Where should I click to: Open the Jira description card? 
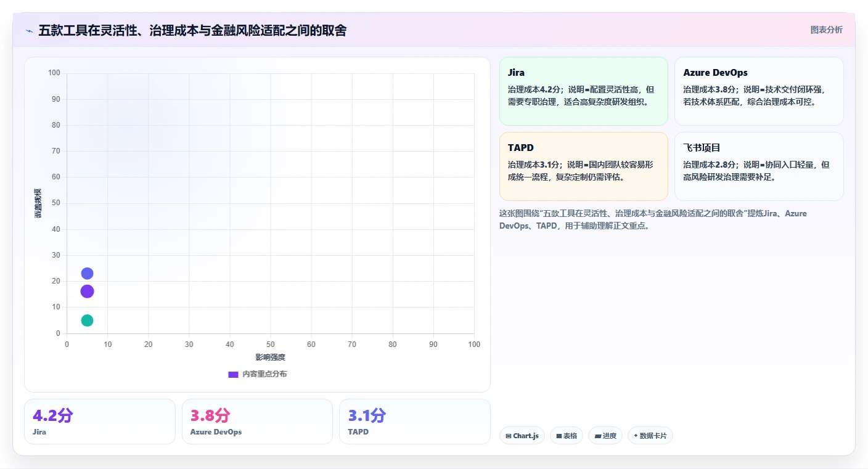pos(584,91)
